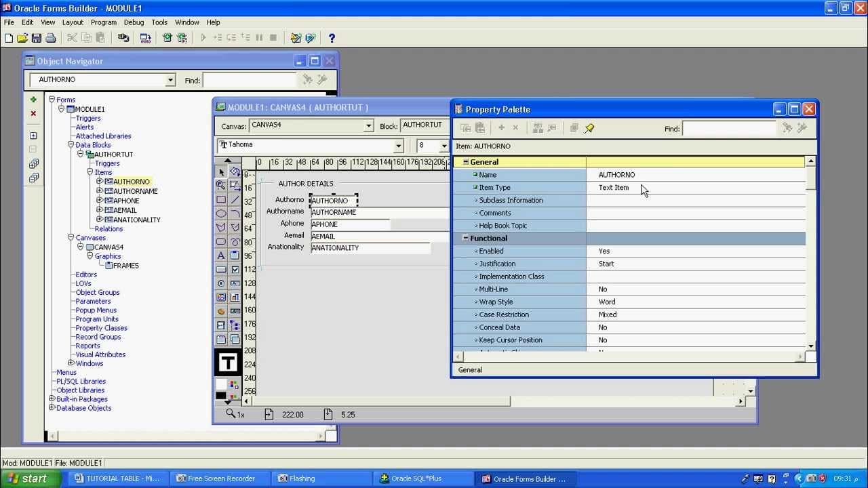Open the Canvas CANVAS4 dropdown
This screenshot has height=488, width=868.
click(368, 125)
